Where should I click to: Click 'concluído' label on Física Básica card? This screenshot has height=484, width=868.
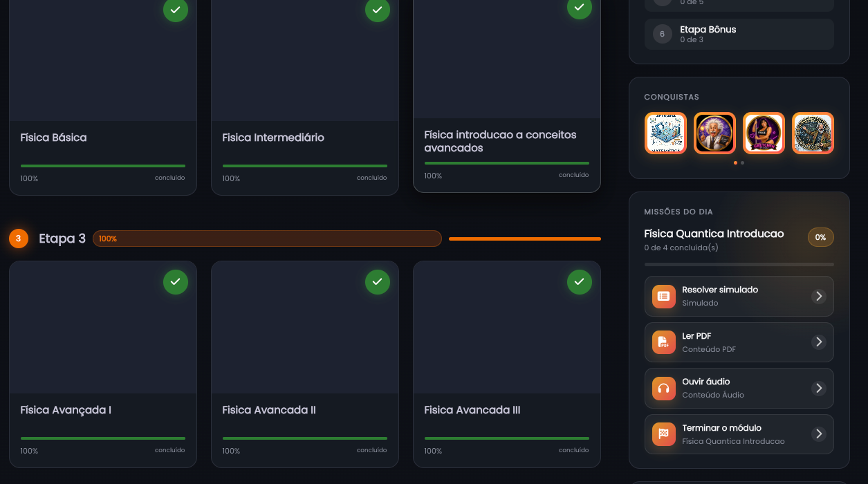[170, 178]
